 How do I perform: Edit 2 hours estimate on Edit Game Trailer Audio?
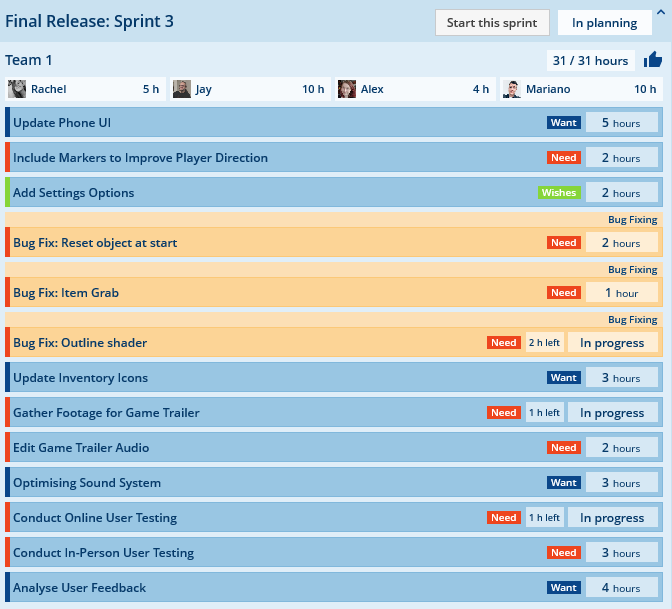pyautogui.click(x=621, y=447)
